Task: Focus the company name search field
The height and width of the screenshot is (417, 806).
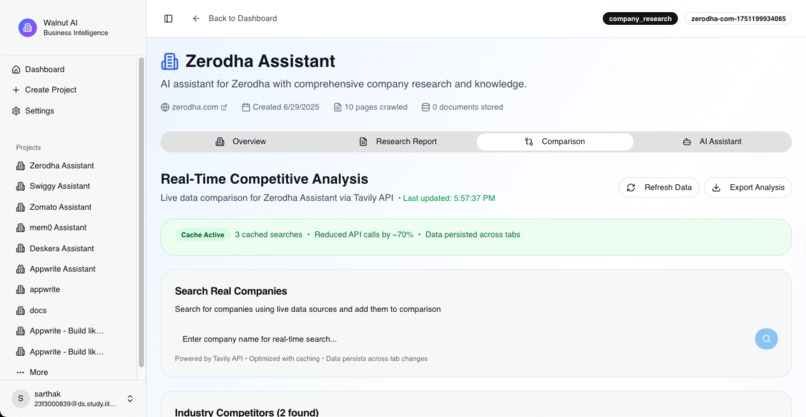Action: point(463,339)
